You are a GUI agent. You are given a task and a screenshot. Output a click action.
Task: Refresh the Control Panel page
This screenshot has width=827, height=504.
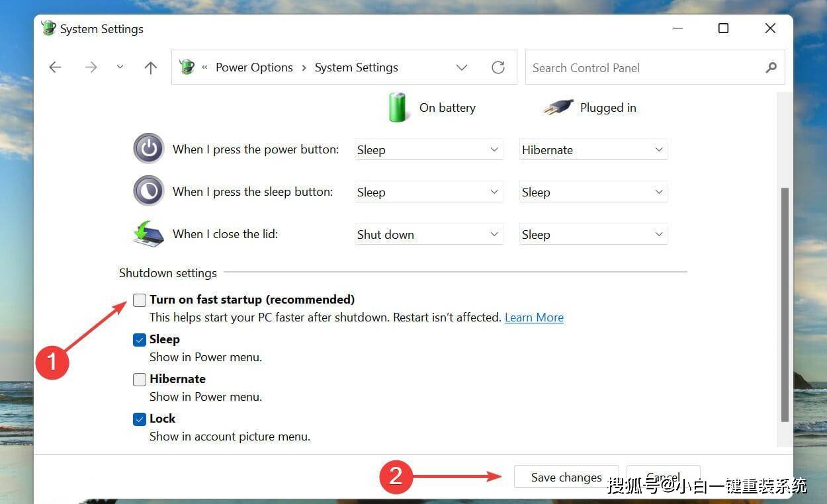tap(498, 67)
